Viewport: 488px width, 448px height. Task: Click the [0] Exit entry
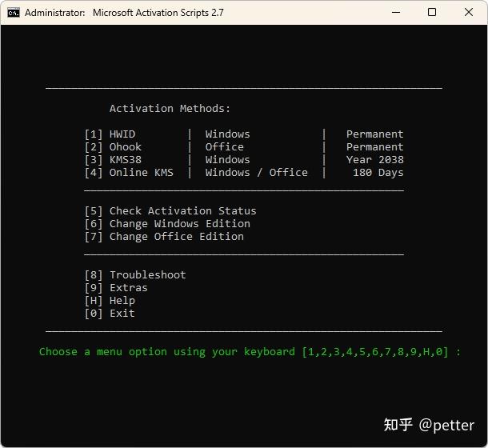point(110,314)
